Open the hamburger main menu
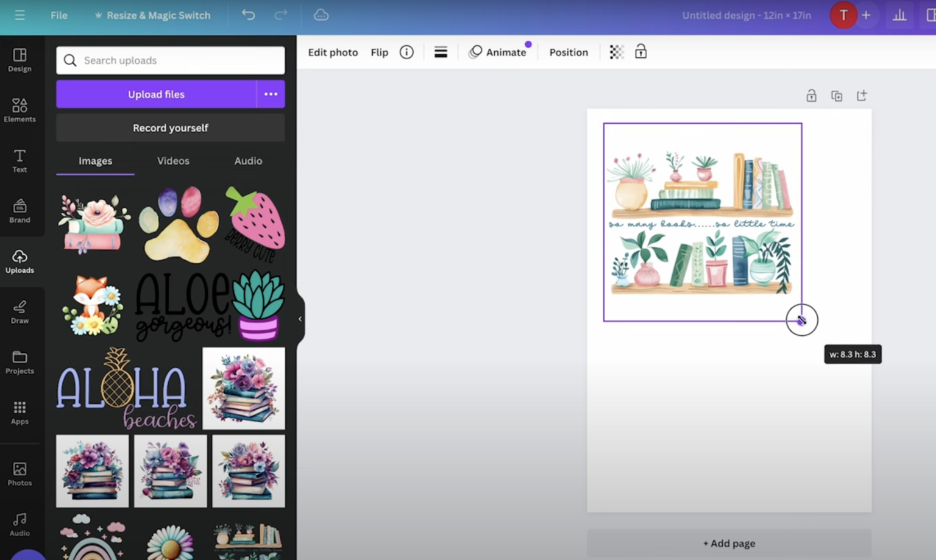The width and height of the screenshot is (936, 560). [x=19, y=15]
